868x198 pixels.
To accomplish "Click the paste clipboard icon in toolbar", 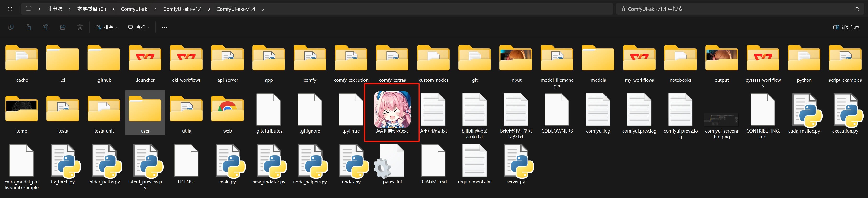I will tap(28, 27).
